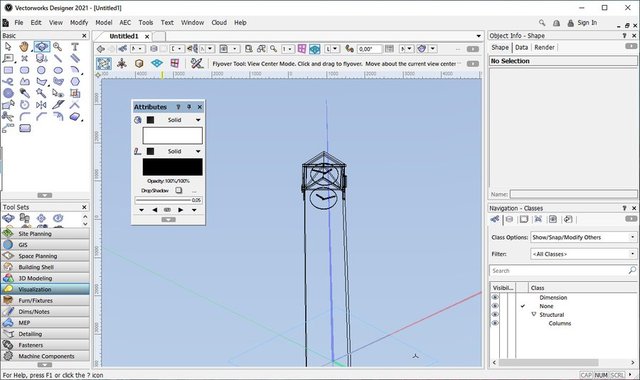Click the class Search field

563,271
